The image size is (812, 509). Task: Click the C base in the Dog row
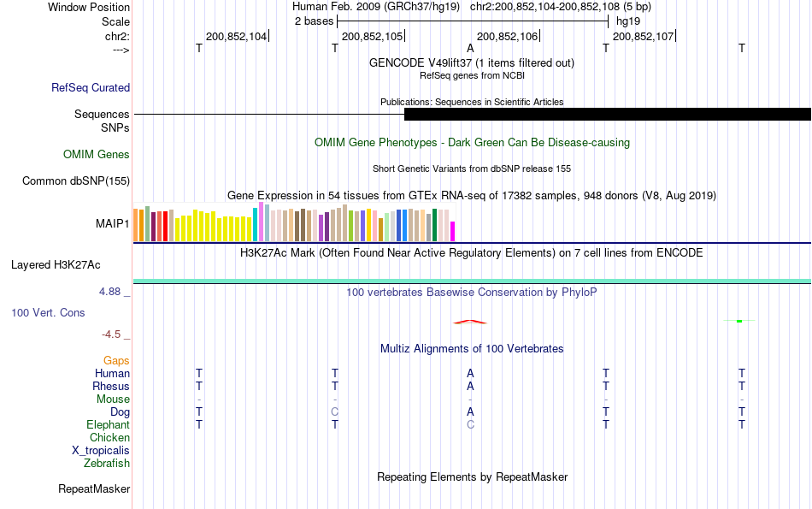pyautogui.click(x=334, y=412)
